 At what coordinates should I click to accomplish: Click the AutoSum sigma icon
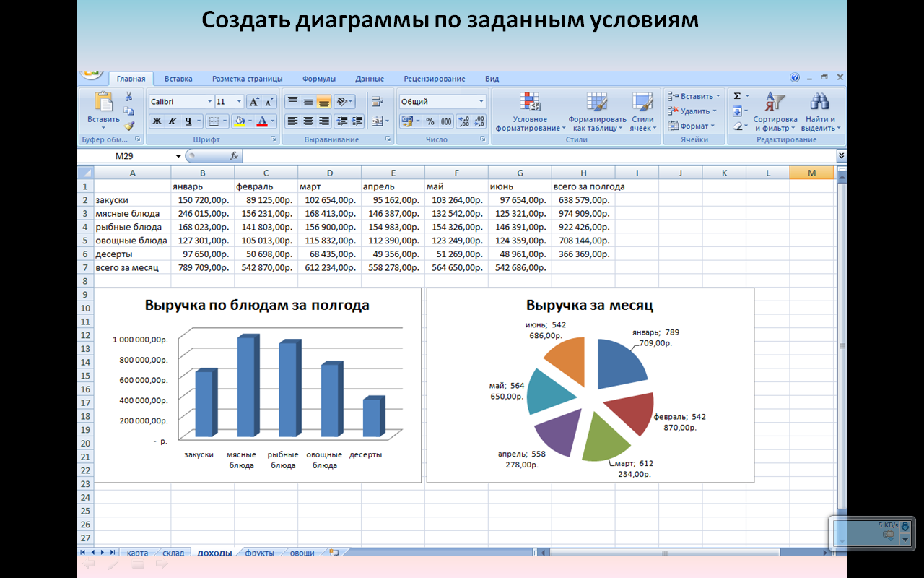point(737,96)
